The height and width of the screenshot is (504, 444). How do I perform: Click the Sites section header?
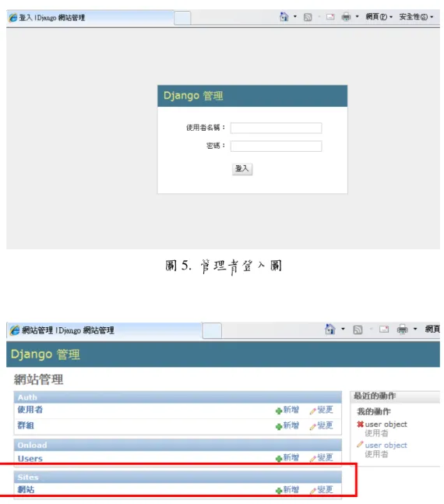[178, 478]
